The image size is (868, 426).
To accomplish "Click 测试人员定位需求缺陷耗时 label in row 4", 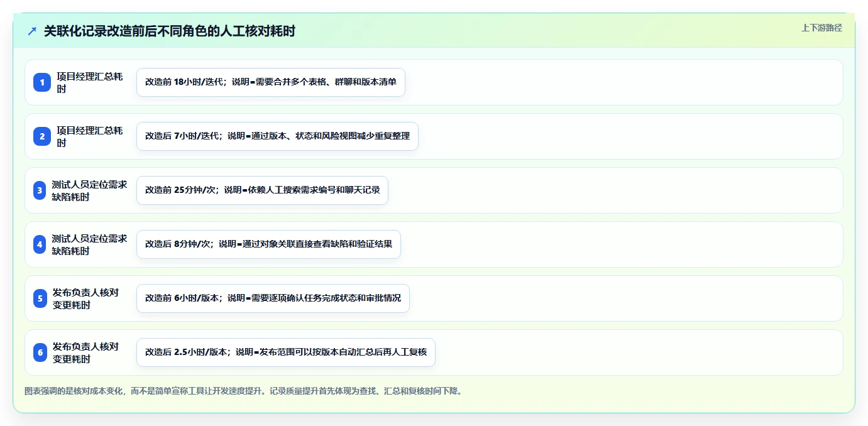I will tap(89, 244).
